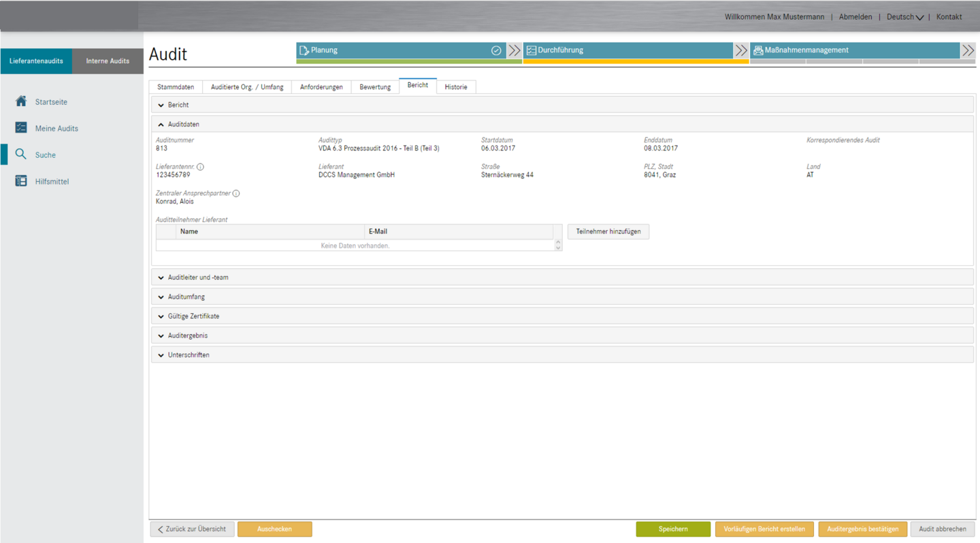Click the Startseite home icon

click(x=21, y=101)
